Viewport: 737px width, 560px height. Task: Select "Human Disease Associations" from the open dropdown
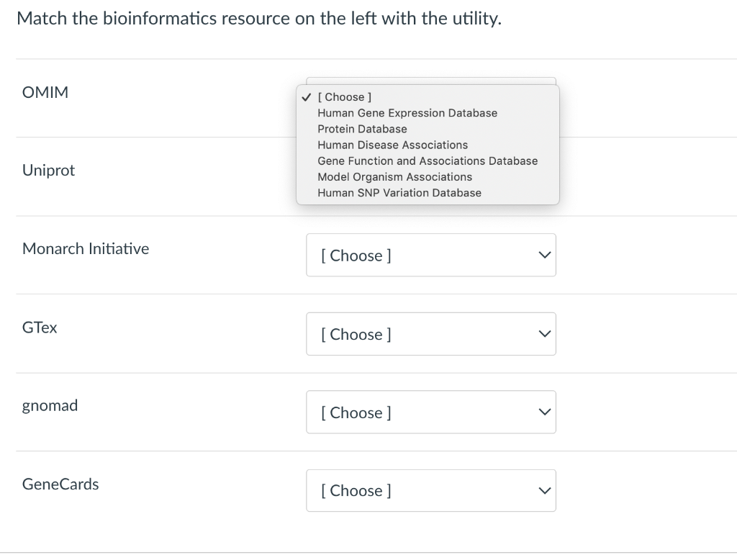(392, 145)
